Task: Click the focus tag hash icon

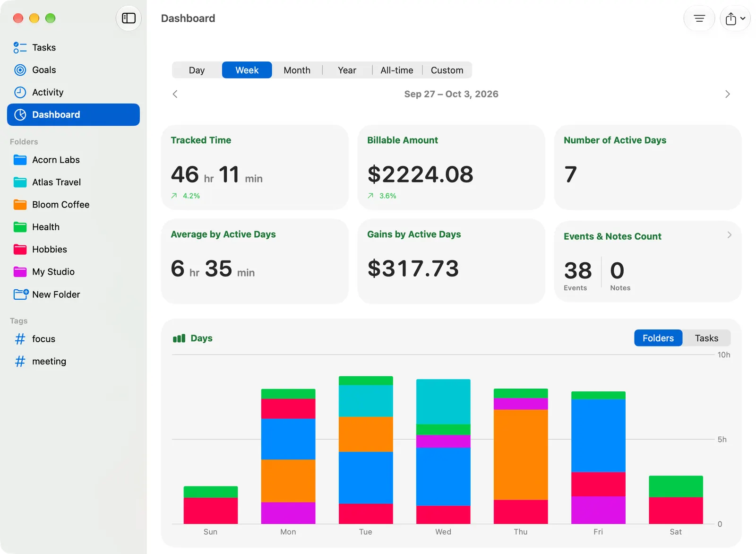Action: [x=20, y=339]
